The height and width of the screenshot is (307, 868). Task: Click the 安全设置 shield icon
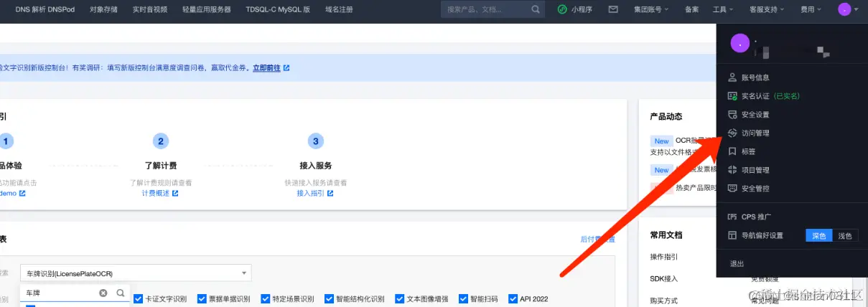pos(732,114)
